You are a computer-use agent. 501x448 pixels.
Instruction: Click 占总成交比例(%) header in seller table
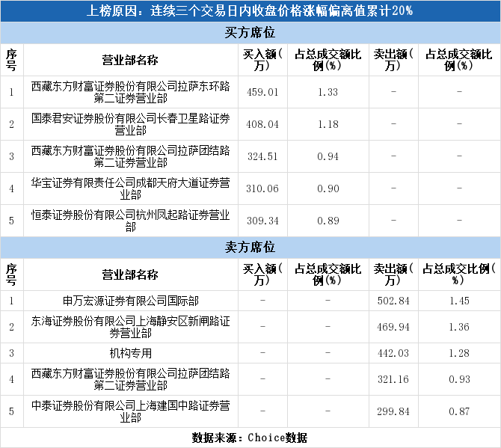pyautogui.click(x=459, y=274)
